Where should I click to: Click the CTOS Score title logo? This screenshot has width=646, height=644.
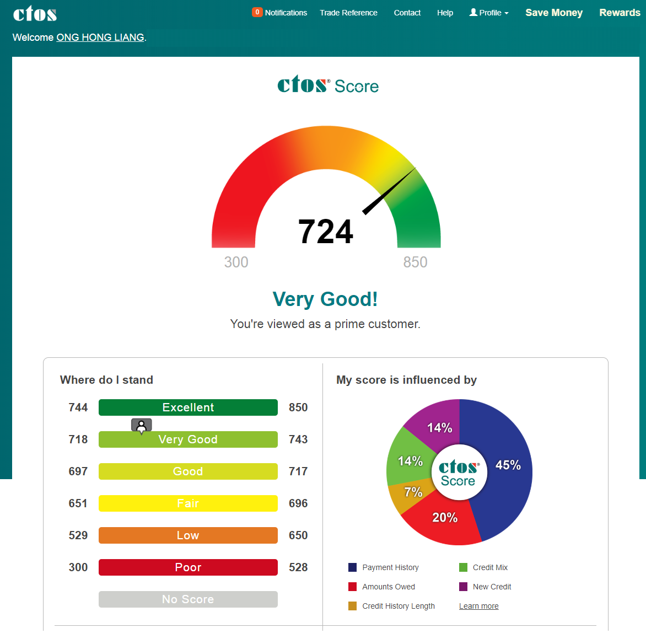point(327,84)
